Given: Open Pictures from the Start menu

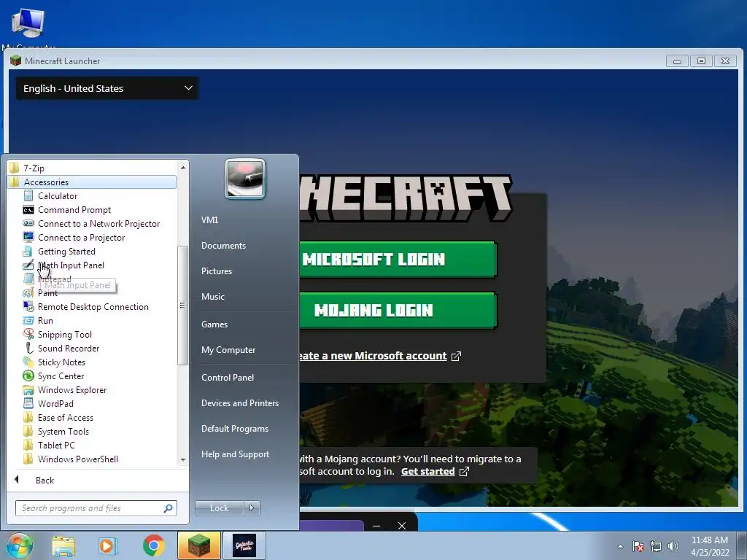Looking at the screenshot, I should click(x=216, y=271).
